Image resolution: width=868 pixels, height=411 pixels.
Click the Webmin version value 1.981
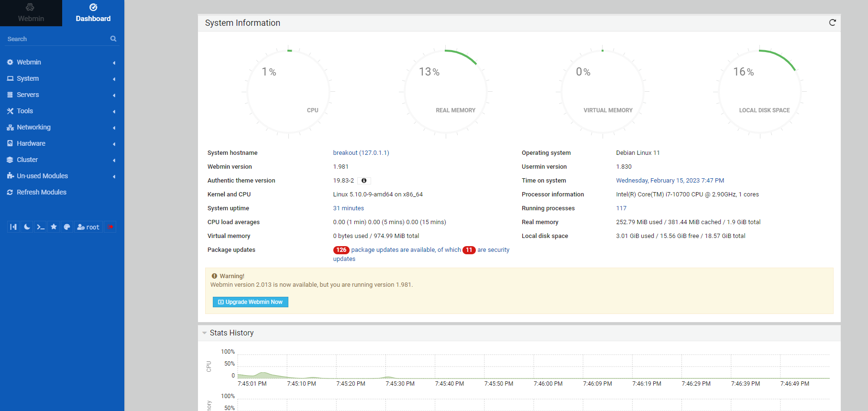(341, 167)
